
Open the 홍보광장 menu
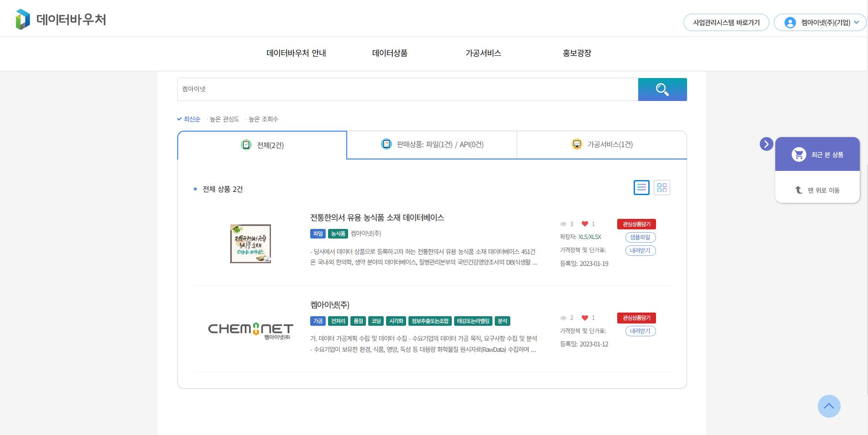[577, 53]
